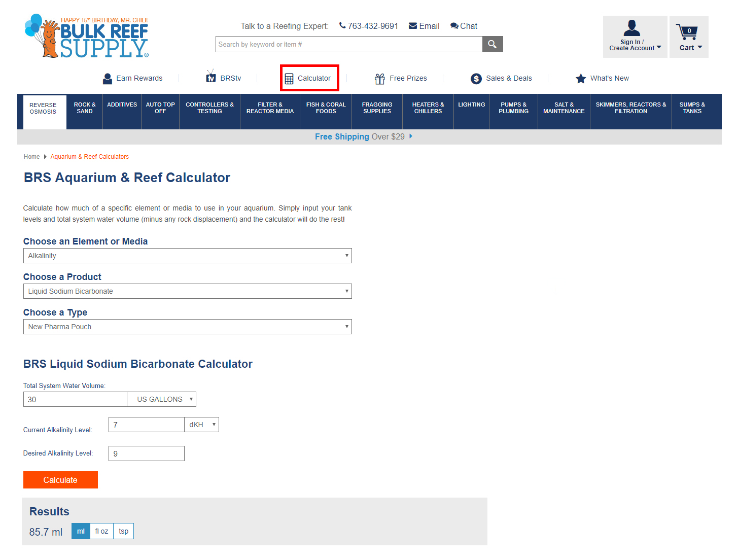Viewport: 738px width, 560px height.
Task: Click the arrow next to Free Shipping banner
Action: (x=411, y=136)
